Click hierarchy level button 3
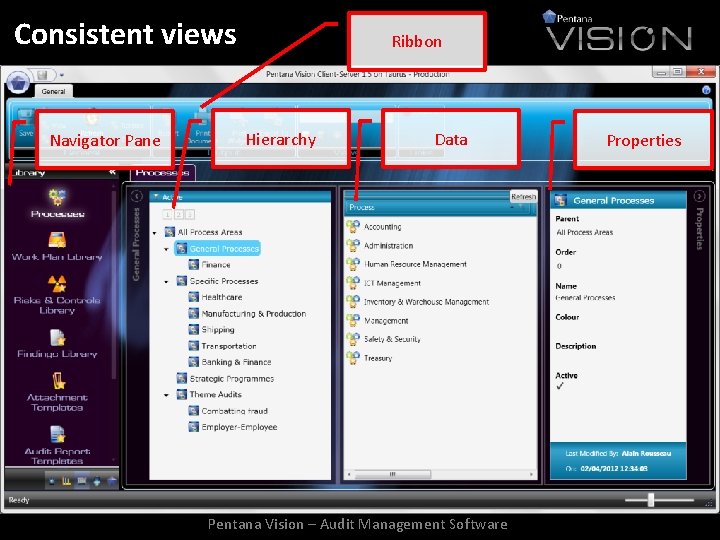This screenshot has width=720, height=540. [189, 214]
